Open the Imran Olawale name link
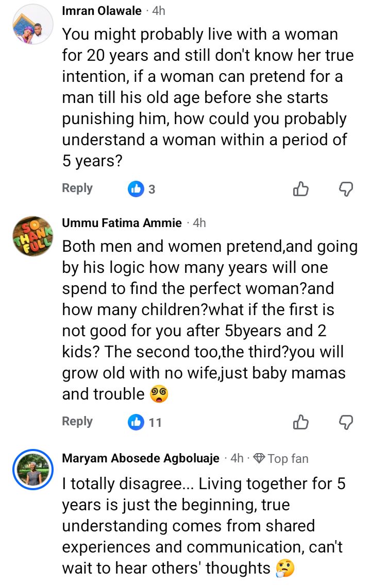This screenshot has height=588, width=371. 100,10
